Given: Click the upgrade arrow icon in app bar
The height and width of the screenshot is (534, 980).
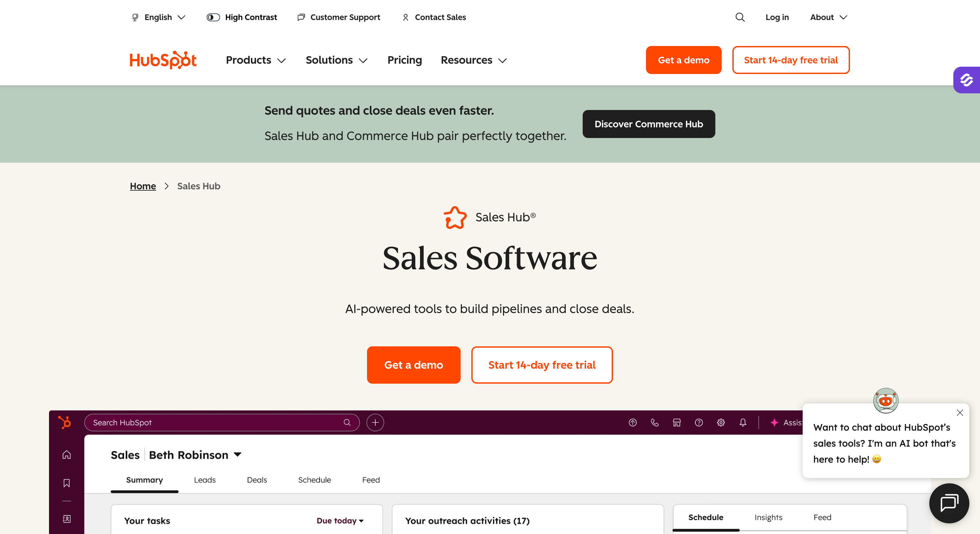Looking at the screenshot, I should pos(633,423).
